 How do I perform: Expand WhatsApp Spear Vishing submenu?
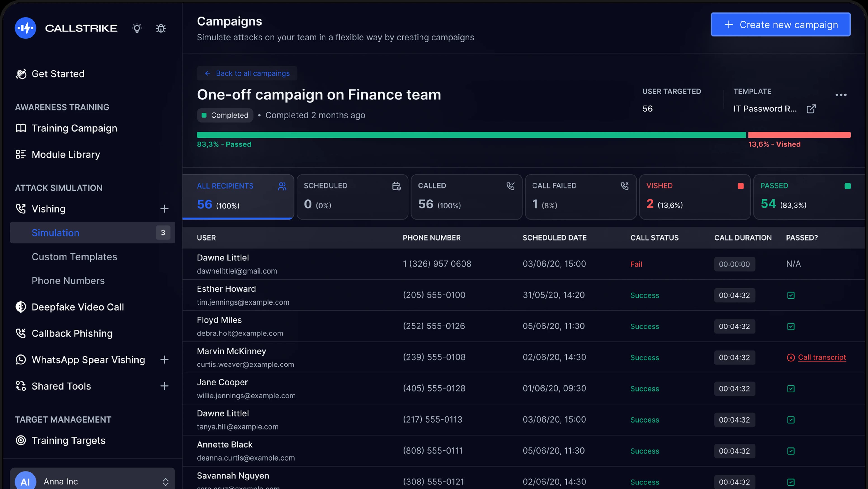pyautogui.click(x=164, y=360)
